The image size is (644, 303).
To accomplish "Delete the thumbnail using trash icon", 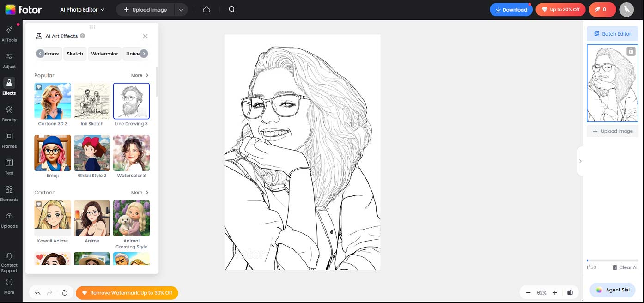I will tap(631, 51).
